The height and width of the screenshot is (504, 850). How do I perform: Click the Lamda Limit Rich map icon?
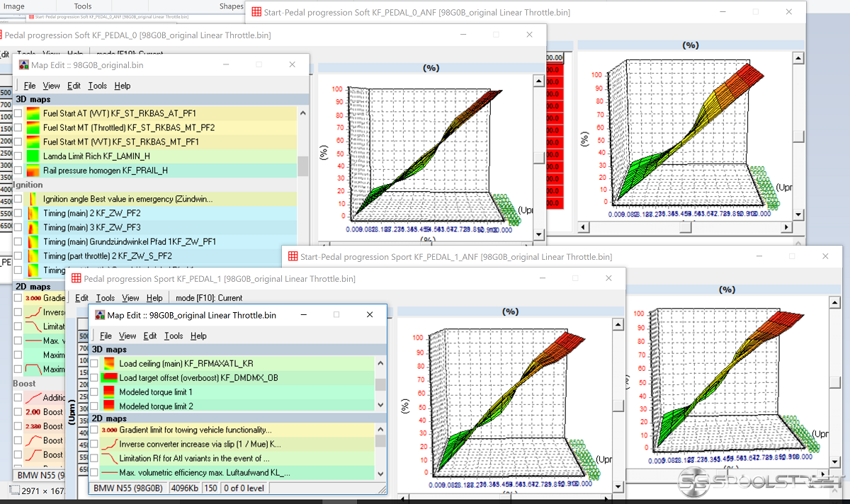point(34,156)
